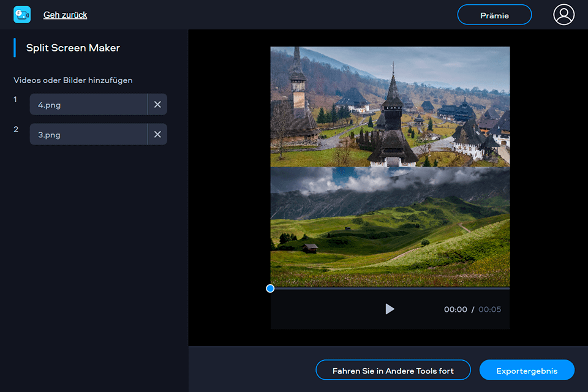The width and height of the screenshot is (588, 392).
Task: Click the Split Screen Maker panel title
Action: [72, 47]
